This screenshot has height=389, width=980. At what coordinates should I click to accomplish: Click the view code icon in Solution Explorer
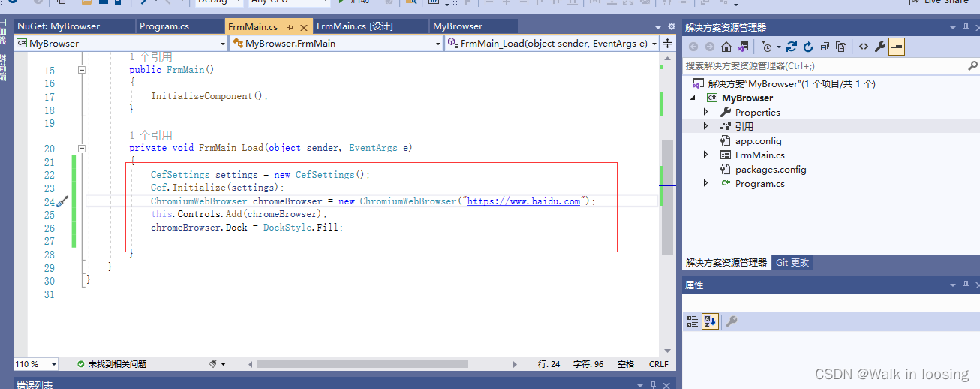[x=864, y=47]
